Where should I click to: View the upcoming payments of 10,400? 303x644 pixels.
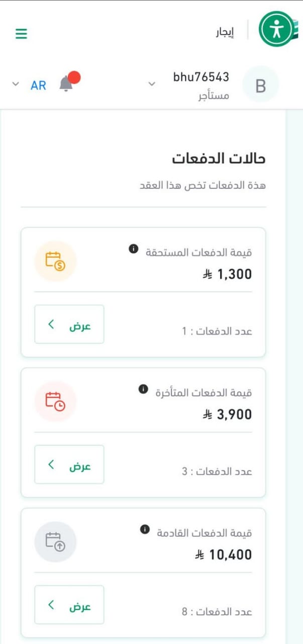click(69, 605)
